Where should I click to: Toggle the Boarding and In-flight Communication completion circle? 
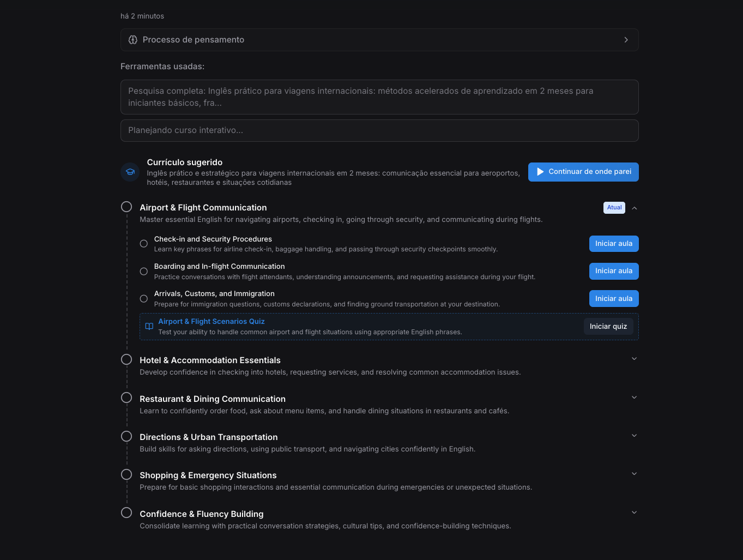(x=143, y=271)
